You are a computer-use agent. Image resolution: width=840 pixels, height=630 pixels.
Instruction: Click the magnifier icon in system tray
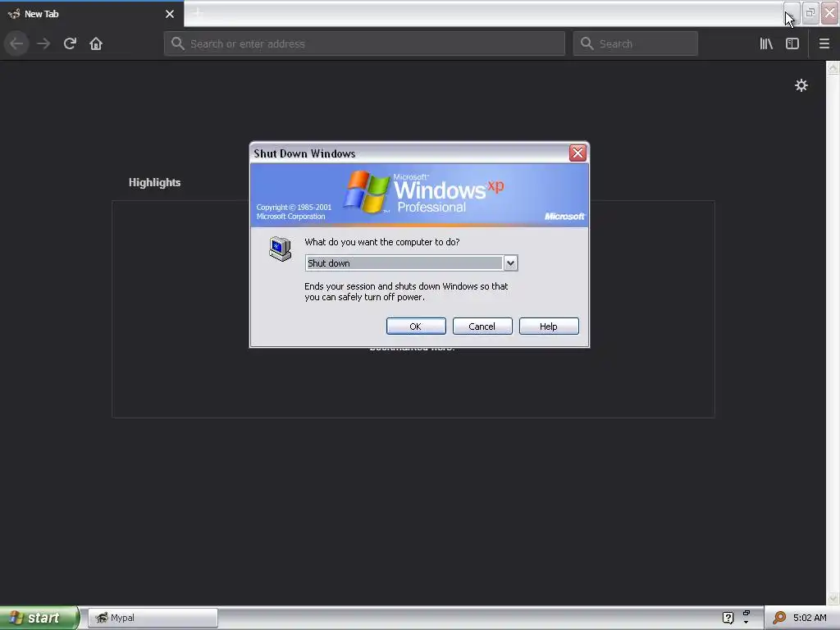pyautogui.click(x=779, y=618)
